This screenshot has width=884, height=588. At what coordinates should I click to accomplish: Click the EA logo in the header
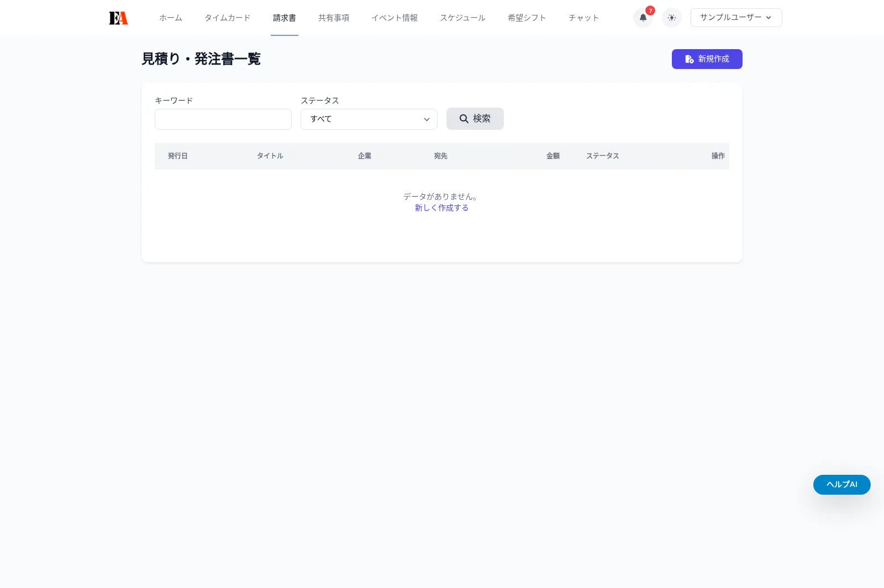pos(118,17)
